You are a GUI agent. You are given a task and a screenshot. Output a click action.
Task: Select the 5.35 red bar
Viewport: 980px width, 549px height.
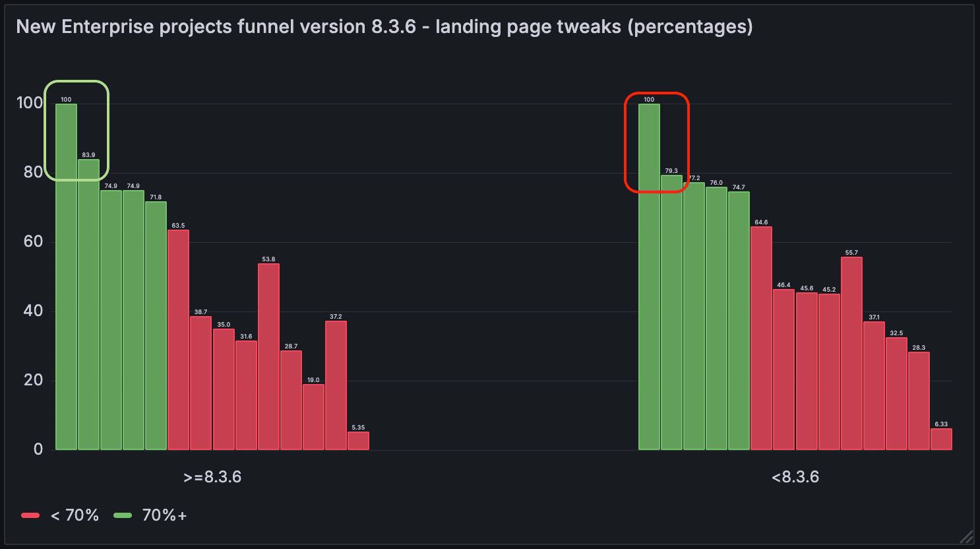pyautogui.click(x=358, y=441)
